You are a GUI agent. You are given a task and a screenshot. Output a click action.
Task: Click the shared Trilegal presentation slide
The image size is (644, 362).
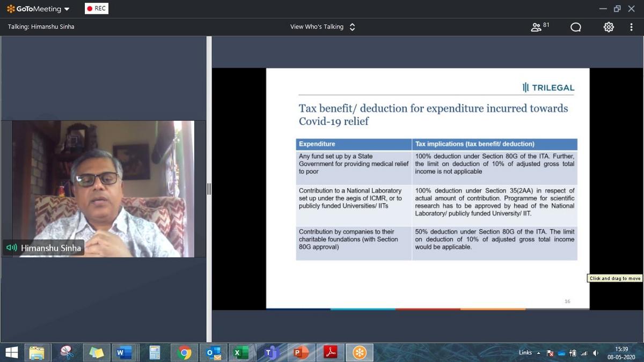pyautogui.click(x=427, y=188)
